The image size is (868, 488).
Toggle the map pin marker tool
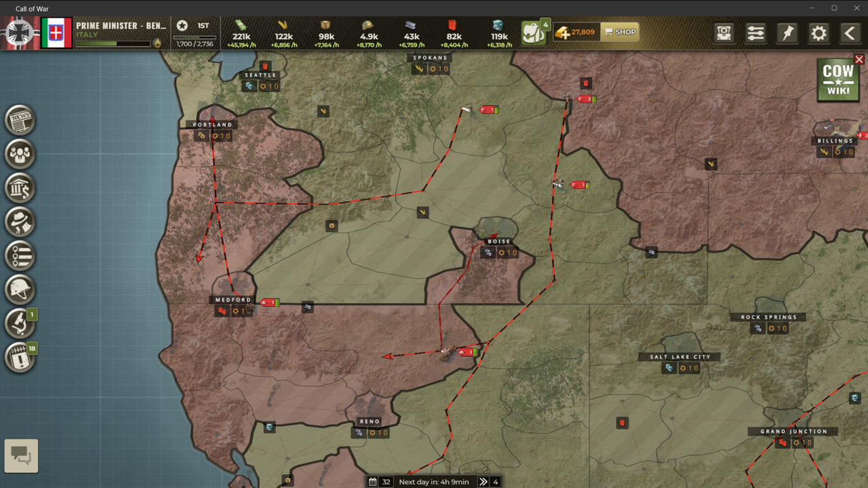click(x=787, y=32)
